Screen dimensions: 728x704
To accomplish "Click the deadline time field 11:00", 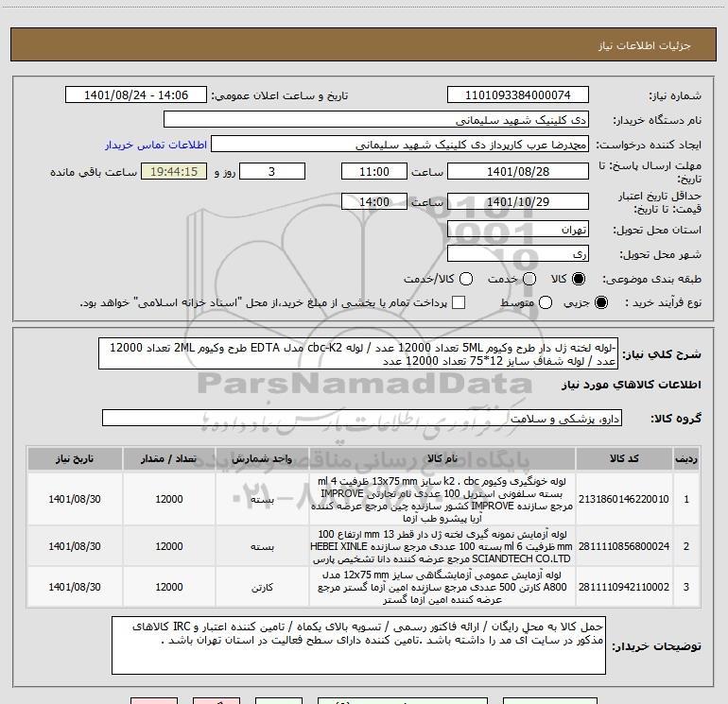I will tap(374, 172).
